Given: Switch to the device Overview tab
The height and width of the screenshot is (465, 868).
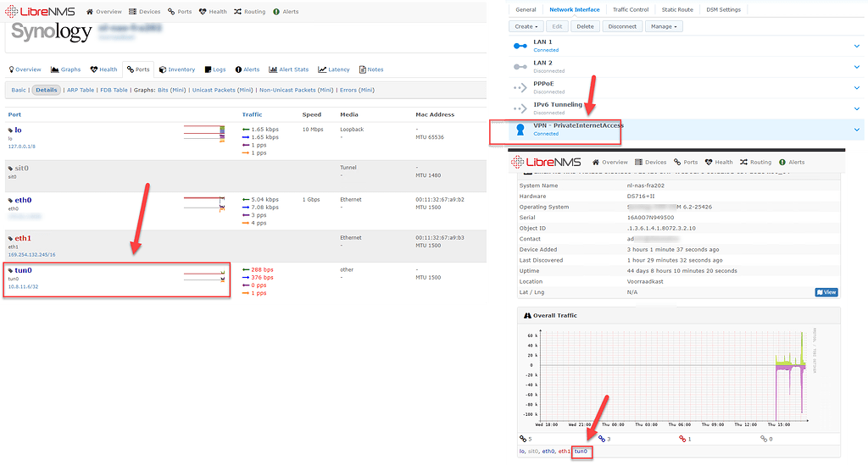Looking at the screenshot, I should [25, 69].
